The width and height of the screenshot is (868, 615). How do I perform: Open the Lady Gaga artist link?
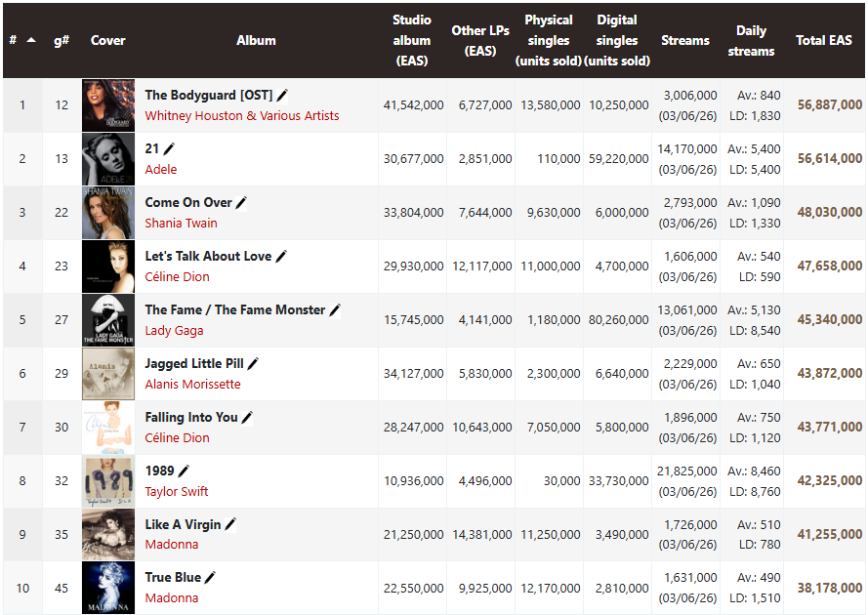tap(174, 331)
